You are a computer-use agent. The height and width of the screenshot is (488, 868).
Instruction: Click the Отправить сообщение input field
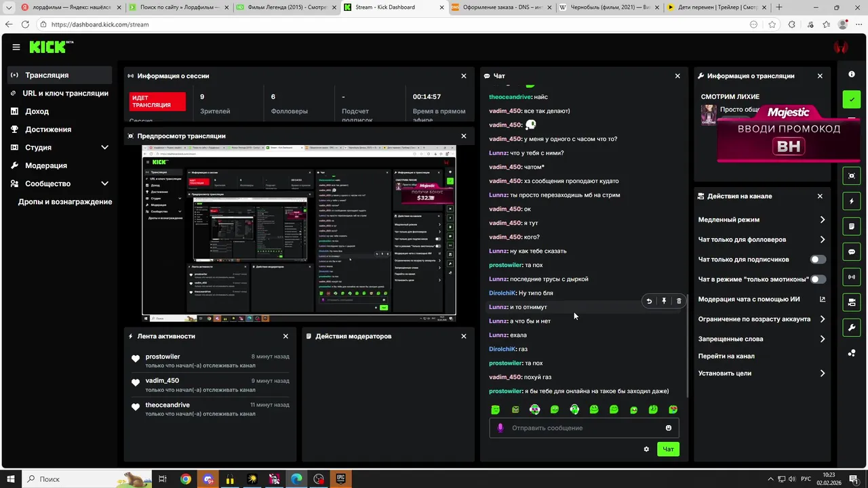pos(585,428)
